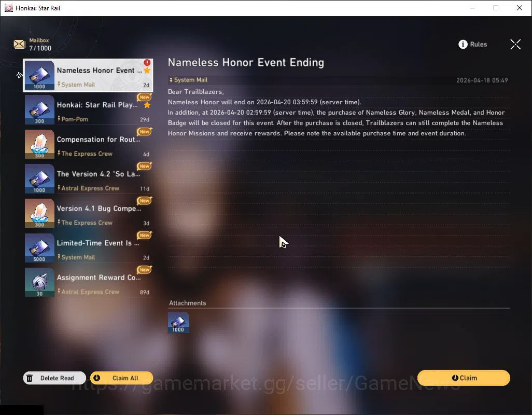Click the Nameless Honor Event Ending heading

[246, 62]
